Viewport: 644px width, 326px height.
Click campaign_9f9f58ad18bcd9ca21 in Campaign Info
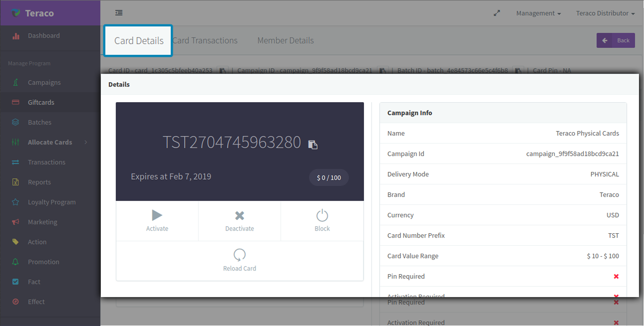573,153
